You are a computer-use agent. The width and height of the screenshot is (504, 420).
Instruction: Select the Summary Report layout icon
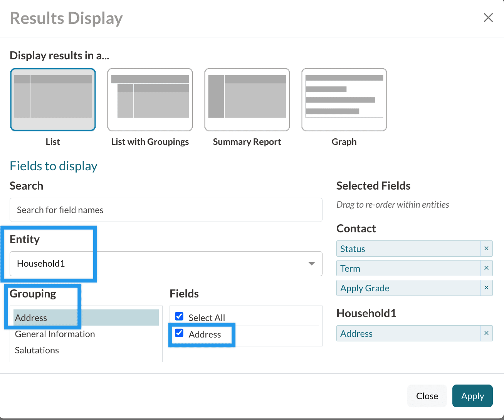tap(247, 99)
